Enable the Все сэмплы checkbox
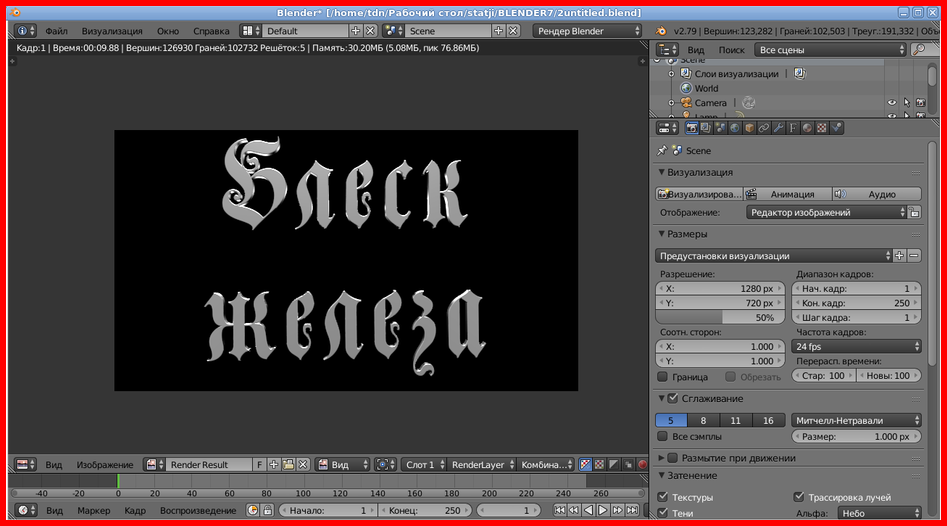This screenshot has height=526, width=947. pyautogui.click(x=663, y=436)
